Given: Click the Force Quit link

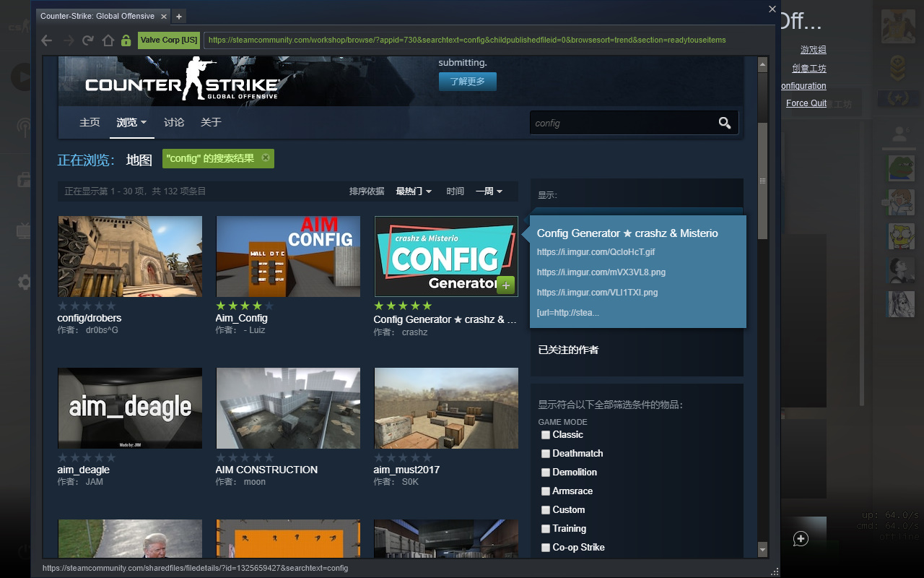Looking at the screenshot, I should 806,103.
